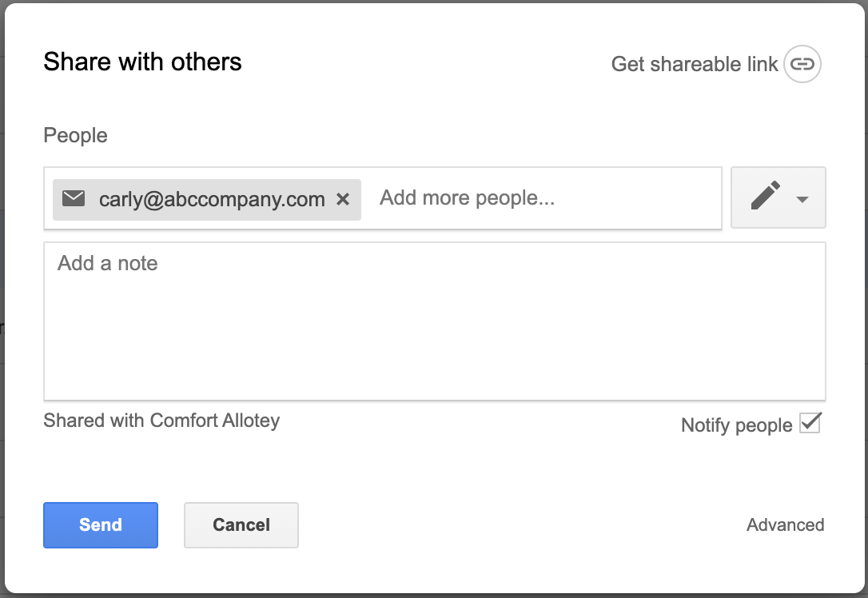868x598 pixels.
Task: Select the carly@abccompany.com address chip text
Action: click(212, 199)
